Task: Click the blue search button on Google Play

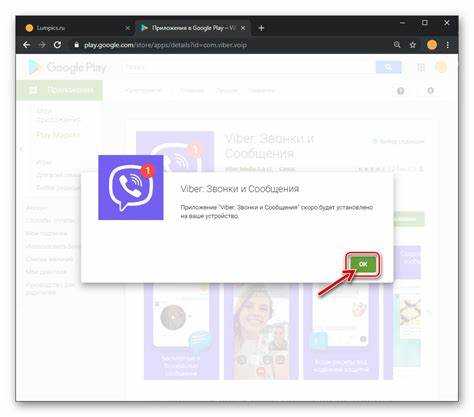Action: [388, 67]
